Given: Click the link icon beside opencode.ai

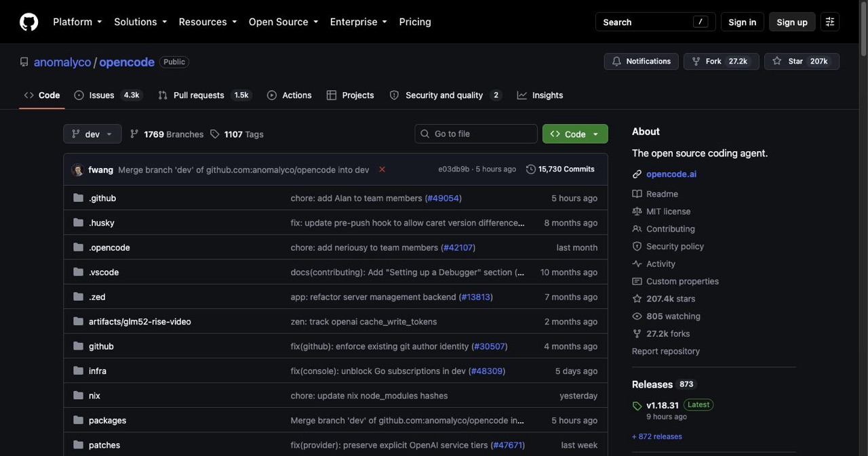Looking at the screenshot, I should click(637, 174).
